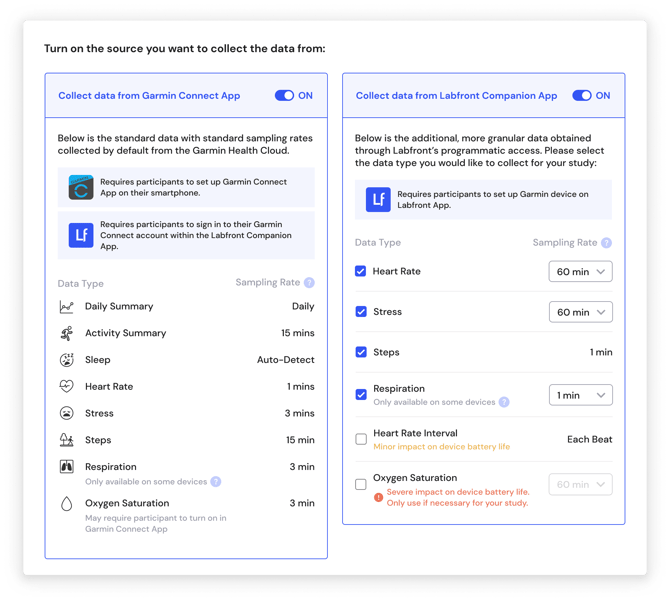Click the Daily Summary chart icon
This screenshot has width=670, height=601.
tap(66, 307)
